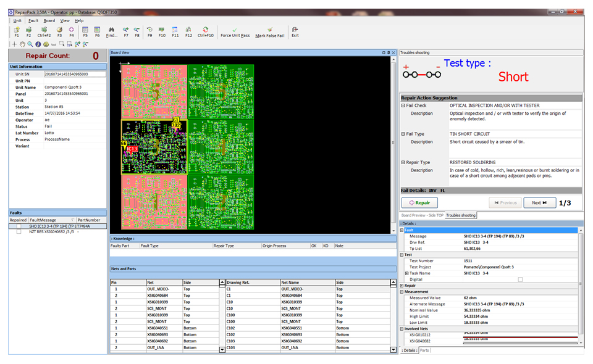Screen dimensions: 593x364
Task: Open the Find binoculars tool
Action: (111, 30)
